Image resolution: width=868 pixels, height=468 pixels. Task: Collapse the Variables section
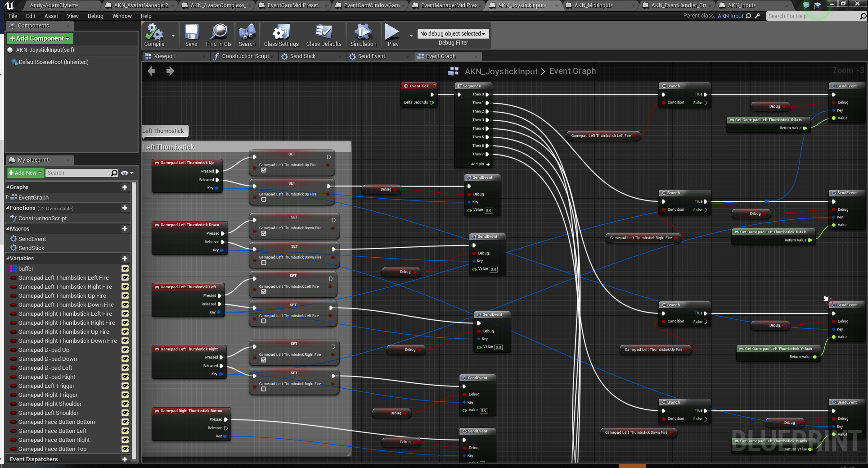click(x=8, y=258)
